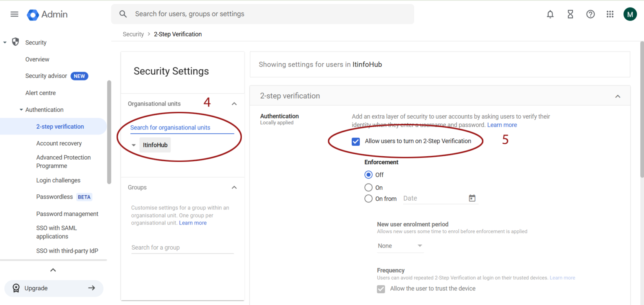Viewport: 644px width, 305px height.
Task: Open the account avatar menu
Action: [630, 14]
